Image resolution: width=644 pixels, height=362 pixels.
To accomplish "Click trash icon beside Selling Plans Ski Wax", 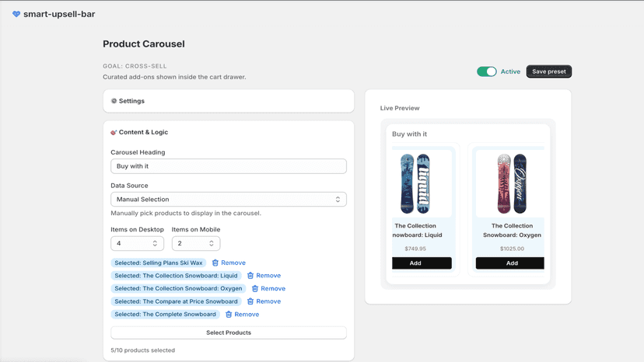I will click(x=215, y=263).
